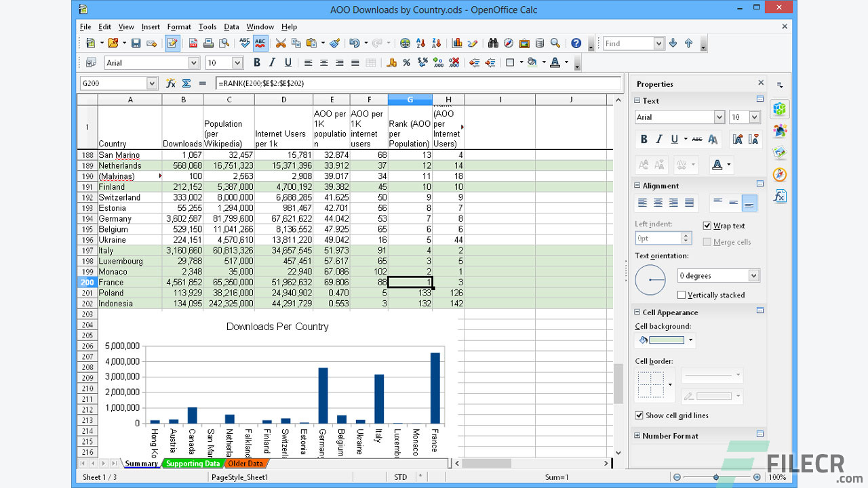
Task: Click the Sort Ascending icon
Action: point(420,43)
